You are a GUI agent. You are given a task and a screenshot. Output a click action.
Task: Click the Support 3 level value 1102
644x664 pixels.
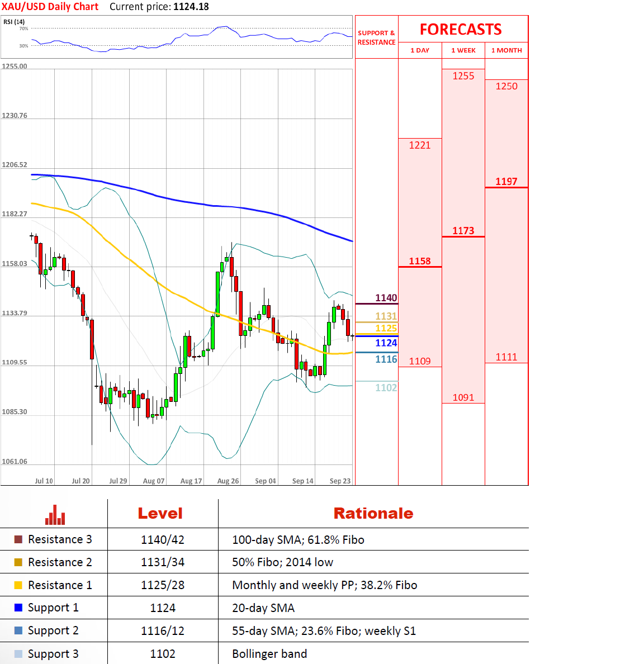pyautogui.click(x=163, y=654)
